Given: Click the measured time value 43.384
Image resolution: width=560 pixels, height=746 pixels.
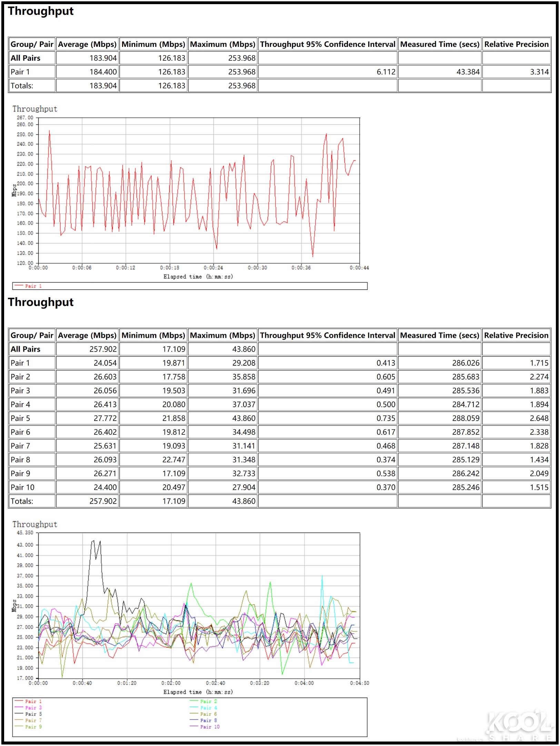Looking at the screenshot, I should click(x=468, y=72).
